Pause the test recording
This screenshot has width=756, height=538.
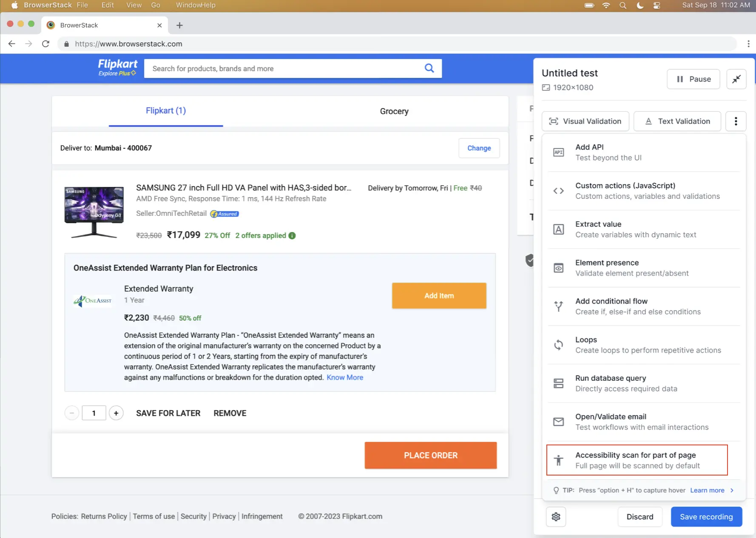point(693,79)
